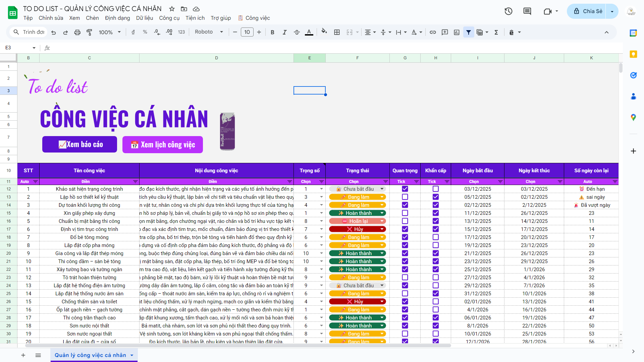Click the fill color paint bucket icon
644x362 pixels.
[x=324, y=32]
